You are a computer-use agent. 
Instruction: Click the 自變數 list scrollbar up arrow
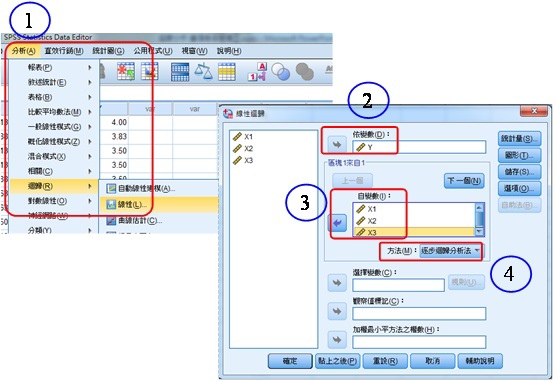pyautogui.click(x=479, y=208)
